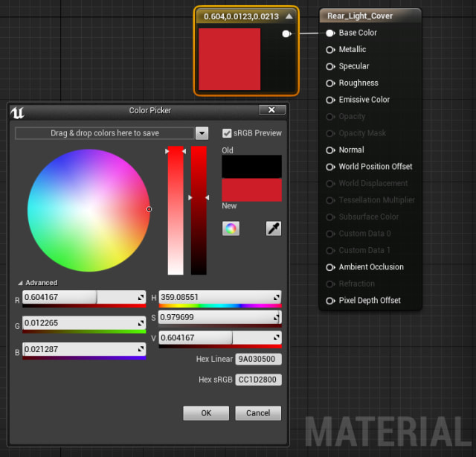Click the New color red swatch
The image size is (476, 457).
pyautogui.click(x=251, y=190)
